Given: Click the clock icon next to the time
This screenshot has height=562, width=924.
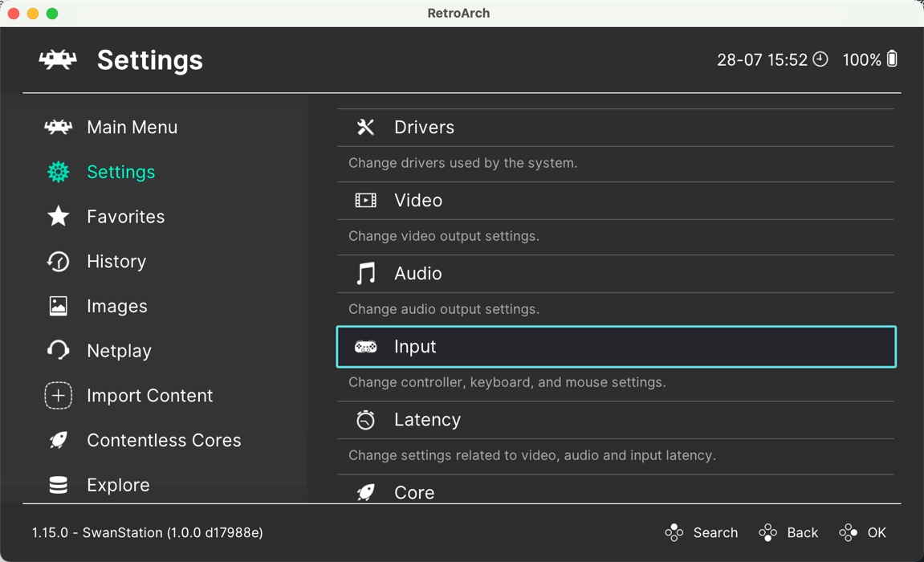Looking at the screenshot, I should 820,59.
